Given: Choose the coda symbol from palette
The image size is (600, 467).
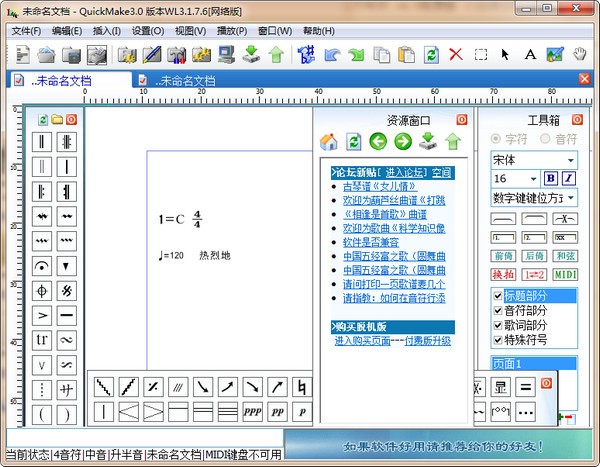Looking at the screenshot, I should [x=43, y=291].
